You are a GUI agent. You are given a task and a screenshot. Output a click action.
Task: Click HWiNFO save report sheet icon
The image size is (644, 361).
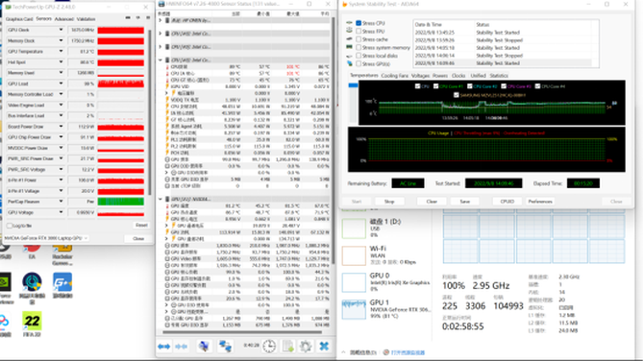pyautogui.click(x=288, y=347)
